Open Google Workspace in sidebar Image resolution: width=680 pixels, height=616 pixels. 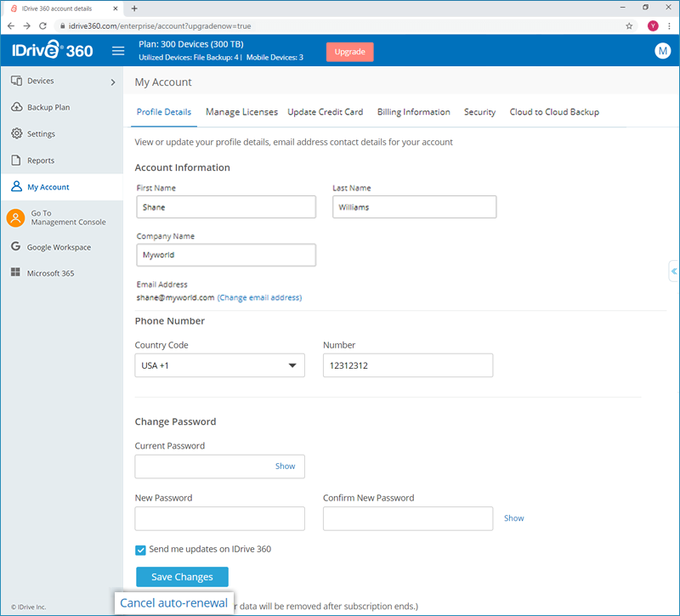(59, 247)
